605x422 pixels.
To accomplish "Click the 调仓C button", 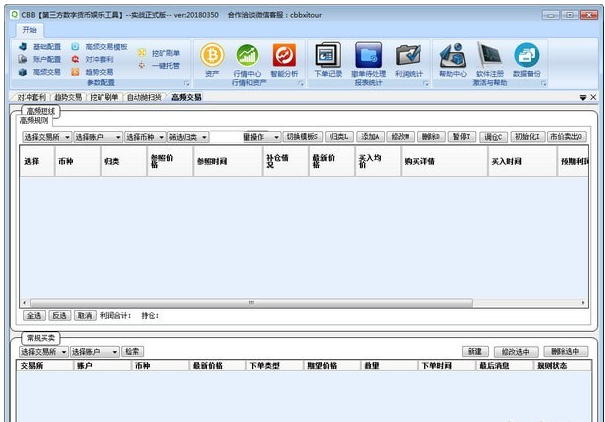I will point(493,137).
